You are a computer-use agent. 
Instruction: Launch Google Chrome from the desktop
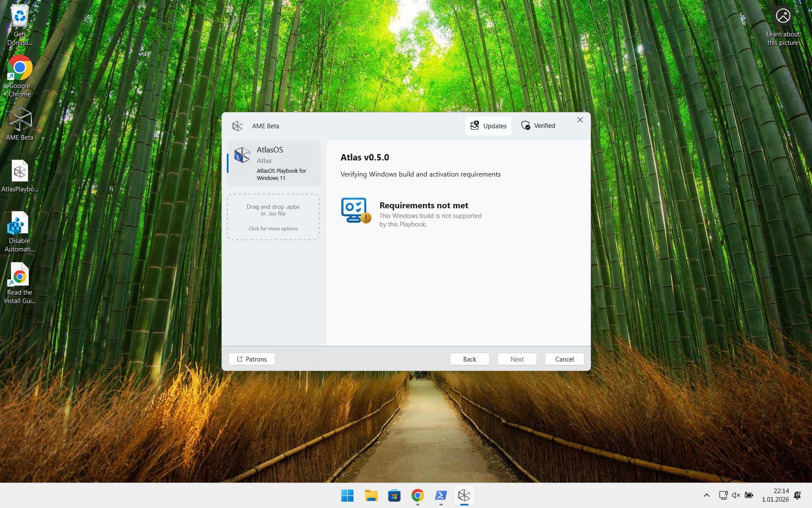19,77
